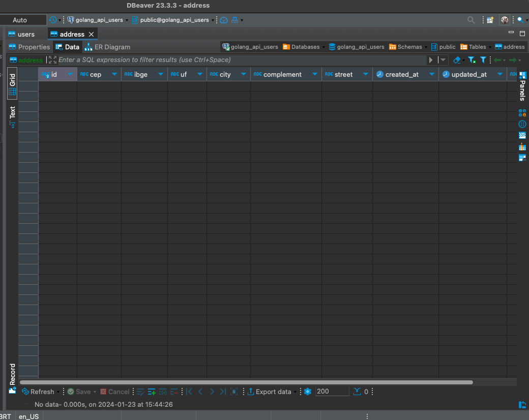Click the public schema breadcrumb
Screen dimensions: 529x420
[444, 47]
